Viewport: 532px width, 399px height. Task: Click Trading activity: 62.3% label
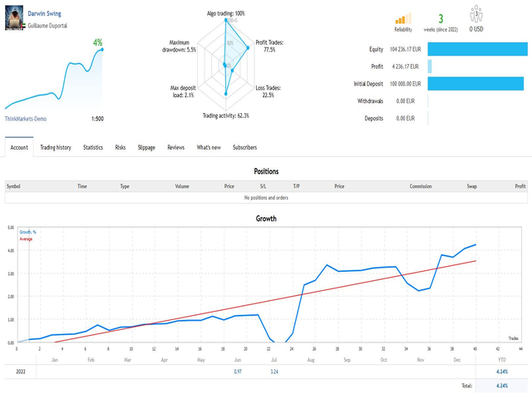tap(225, 116)
